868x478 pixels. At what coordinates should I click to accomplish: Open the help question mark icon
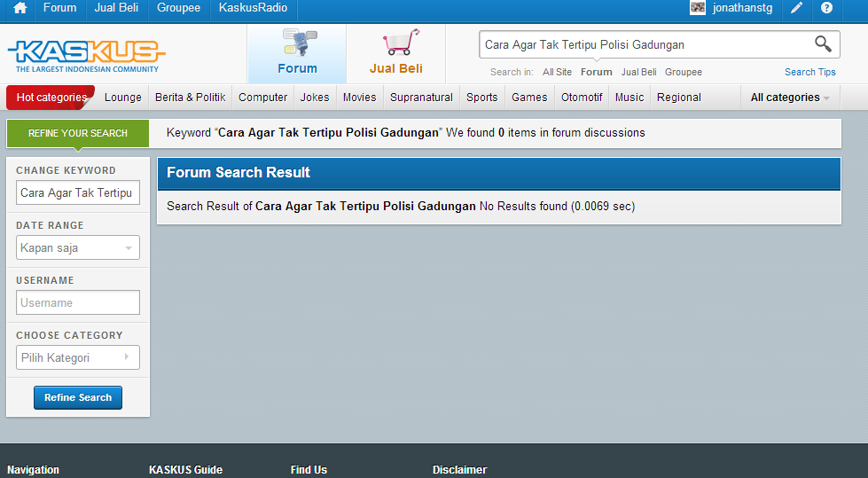pos(826,8)
